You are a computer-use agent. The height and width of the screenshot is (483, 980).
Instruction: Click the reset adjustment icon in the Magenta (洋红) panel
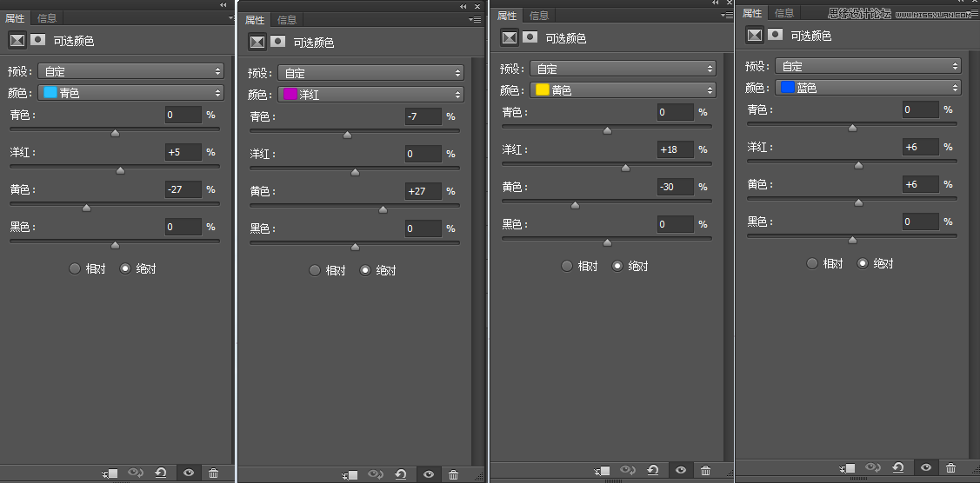401,474
